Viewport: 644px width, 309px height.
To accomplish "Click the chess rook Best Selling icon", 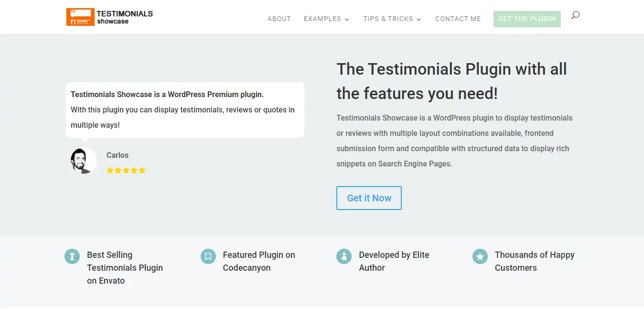I will (x=72, y=256).
